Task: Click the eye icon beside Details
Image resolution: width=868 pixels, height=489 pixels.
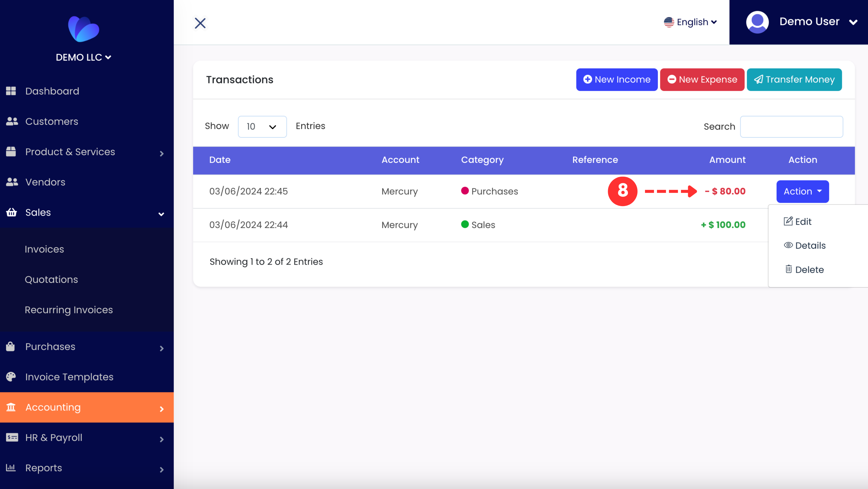Action: point(788,245)
